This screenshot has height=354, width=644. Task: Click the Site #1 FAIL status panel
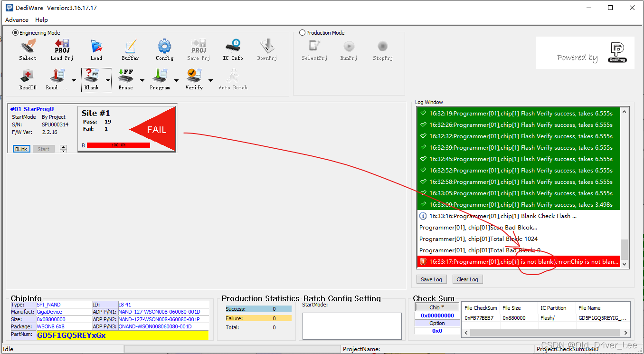click(x=127, y=129)
